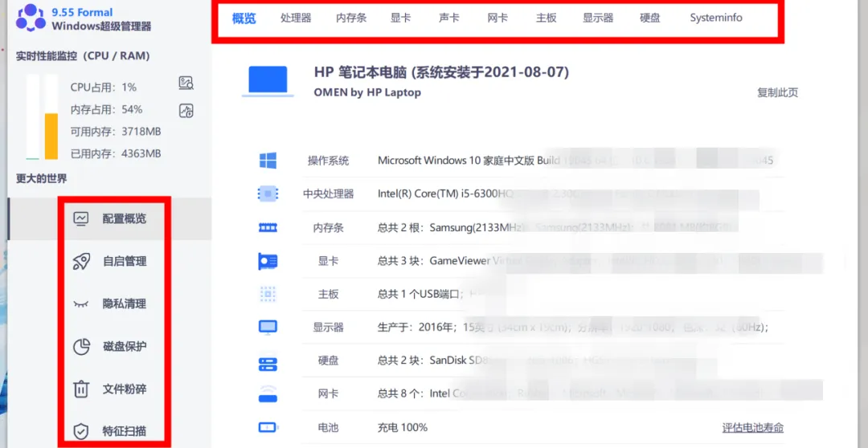This screenshot has height=448, width=868.
Task: Click the 显卡 label in the overview table
Action: 328,261
